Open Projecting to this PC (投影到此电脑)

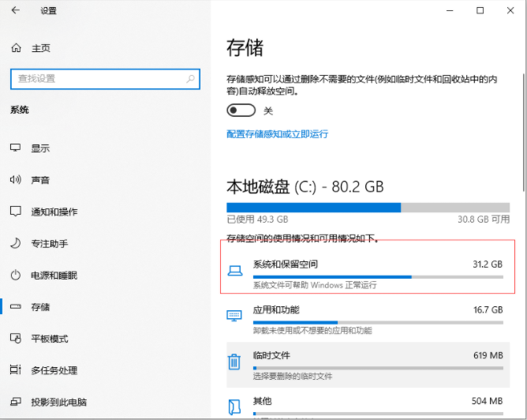[58, 402]
